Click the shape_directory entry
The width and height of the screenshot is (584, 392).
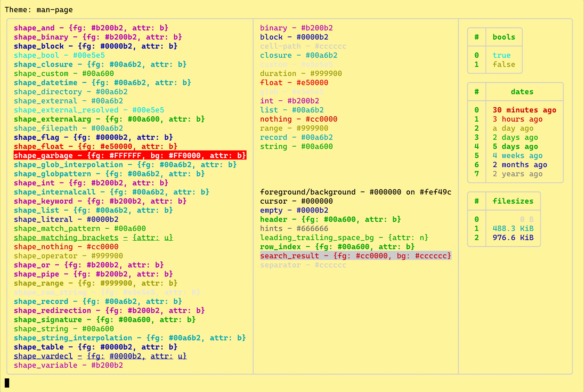(71, 92)
